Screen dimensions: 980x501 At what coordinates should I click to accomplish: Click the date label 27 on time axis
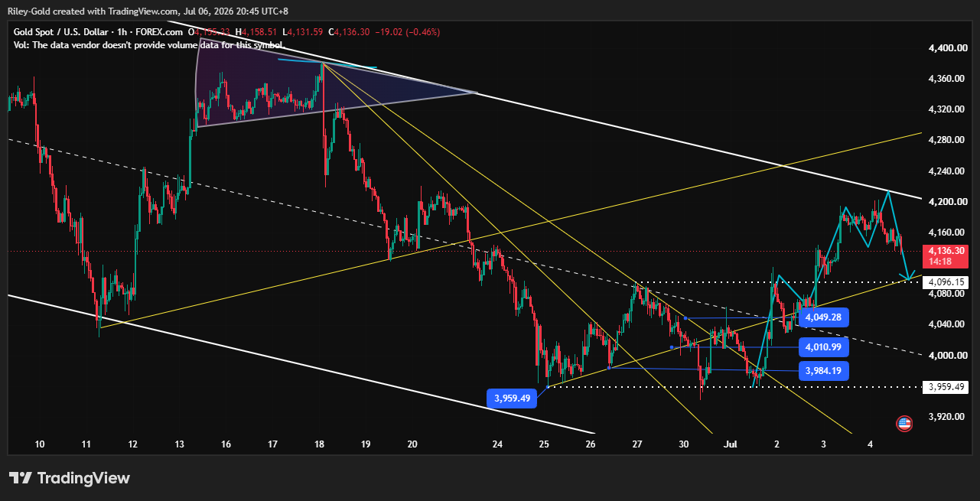pos(637,444)
